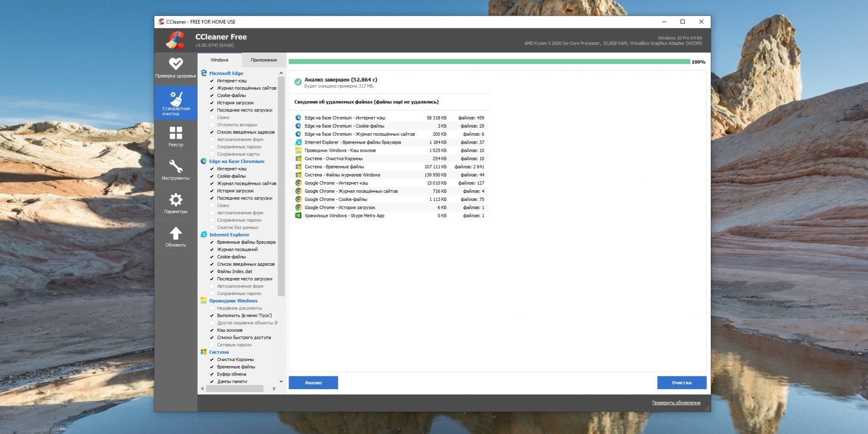The image size is (868, 434).
Task: Open the Параметры gear section
Action: (x=175, y=203)
